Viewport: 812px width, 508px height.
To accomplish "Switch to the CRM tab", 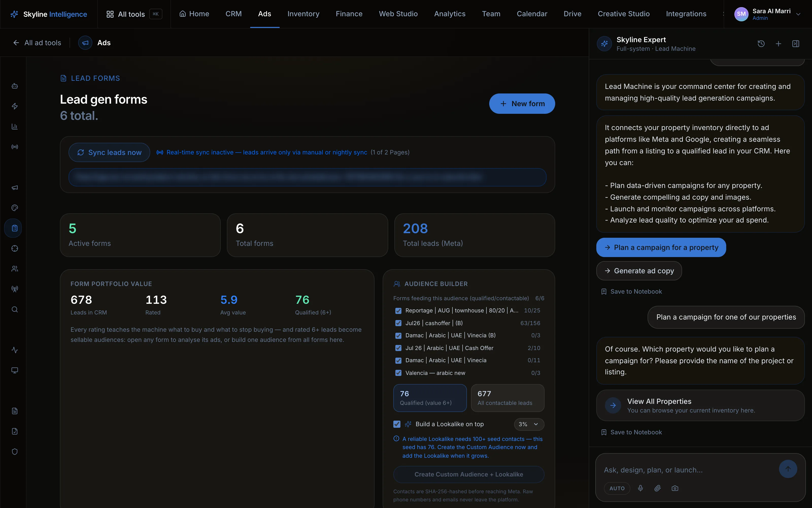I will point(233,14).
